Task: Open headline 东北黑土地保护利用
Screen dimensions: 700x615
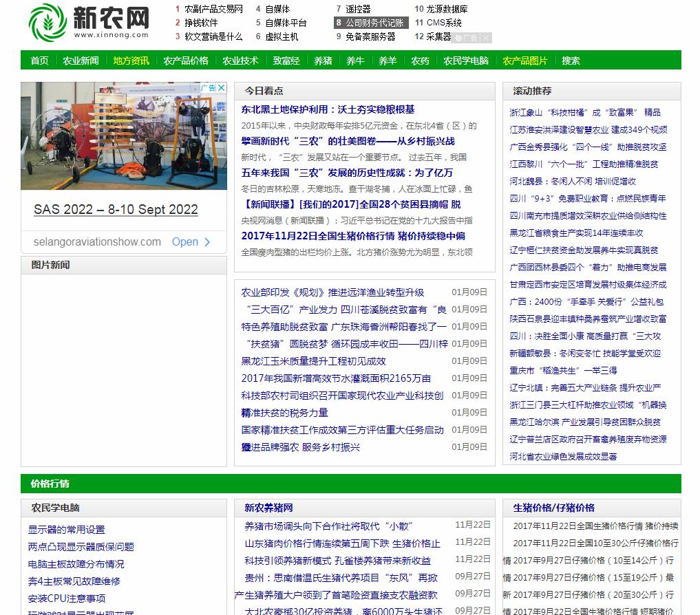Action: point(328,109)
